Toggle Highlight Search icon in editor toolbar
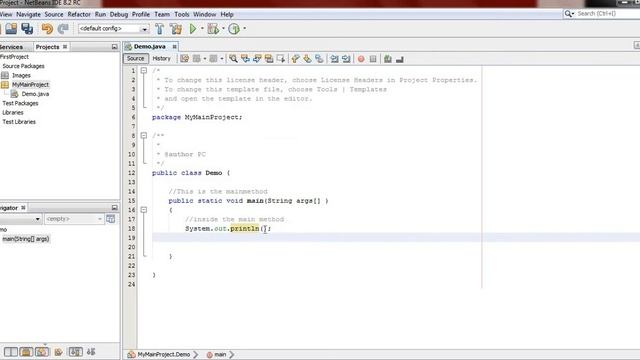Screen dimensions: 640x360 [x=269, y=59]
